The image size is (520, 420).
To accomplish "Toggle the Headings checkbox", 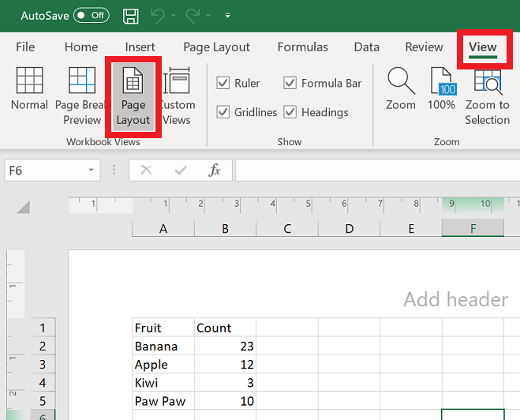I will click(x=290, y=112).
